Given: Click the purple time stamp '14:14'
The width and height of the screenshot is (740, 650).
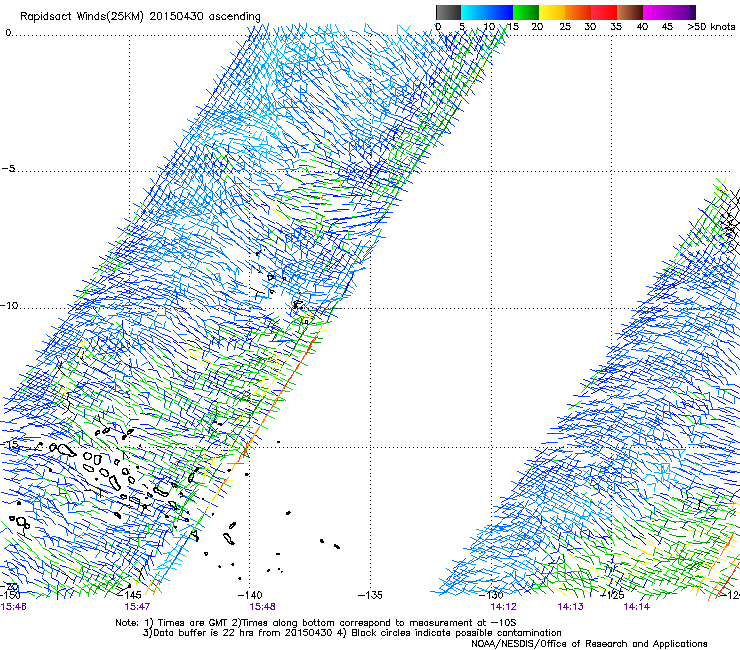Looking at the screenshot, I should (637, 607).
